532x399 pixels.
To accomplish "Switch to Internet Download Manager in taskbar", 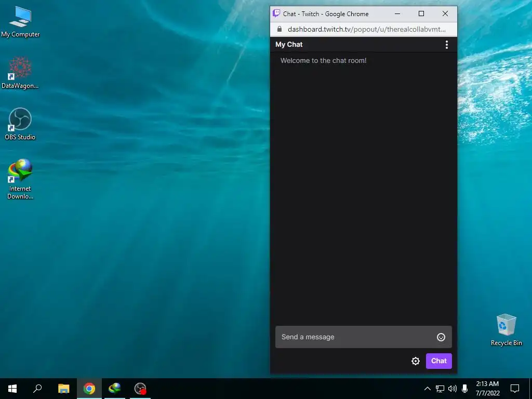I will click(115, 389).
